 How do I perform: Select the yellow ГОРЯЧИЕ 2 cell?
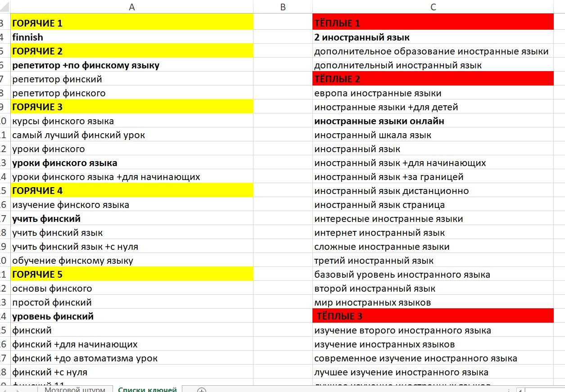point(132,51)
